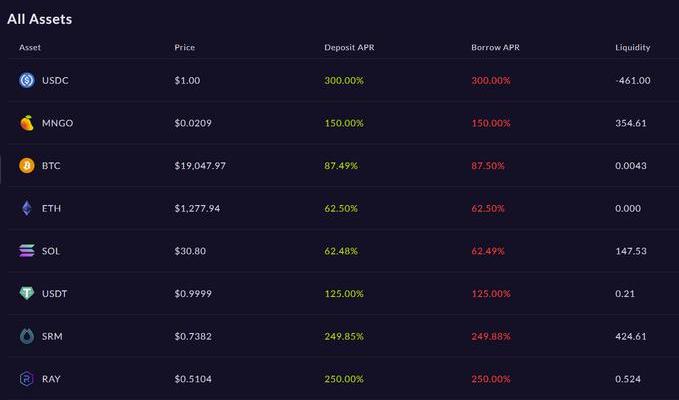Image resolution: width=679 pixels, height=400 pixels.
Task: Click the All Assets heading
Action: point(40,19)
